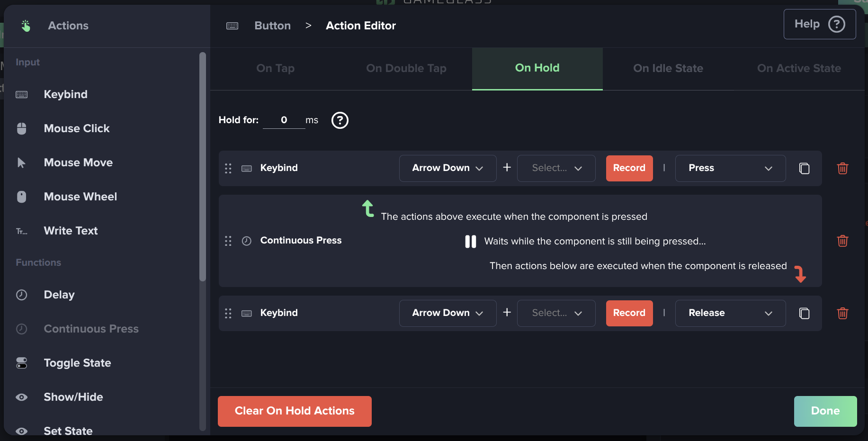Click the Hold for milliseconds input field
This screenshot has height=441, width=868.
coord(284,120)
